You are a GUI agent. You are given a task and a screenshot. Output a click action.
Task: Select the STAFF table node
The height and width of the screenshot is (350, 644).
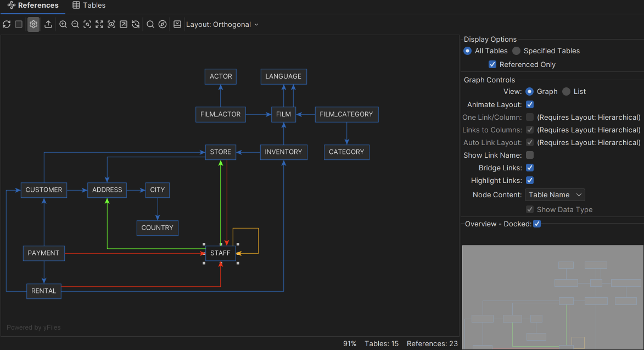tap(220, 253)
